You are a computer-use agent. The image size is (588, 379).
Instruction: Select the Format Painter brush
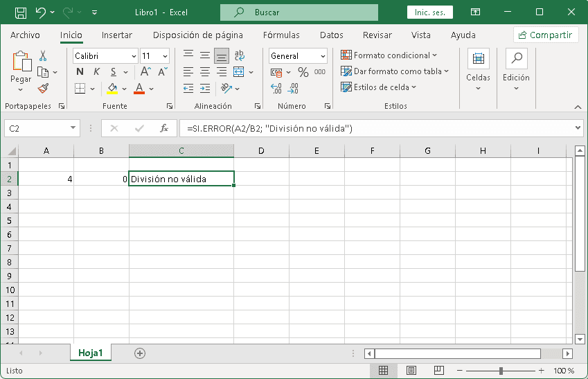pos(43,88)
